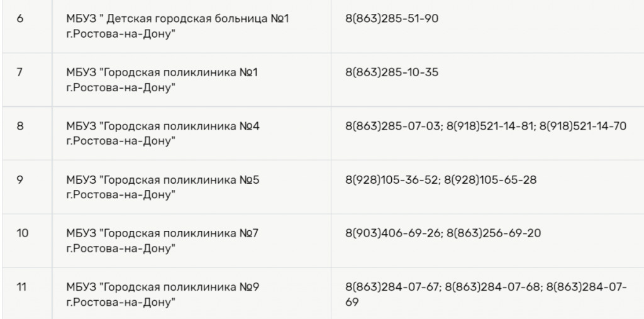
Task: Click phone number 8(903)406-69-26
Action: [x=393, y=233]
